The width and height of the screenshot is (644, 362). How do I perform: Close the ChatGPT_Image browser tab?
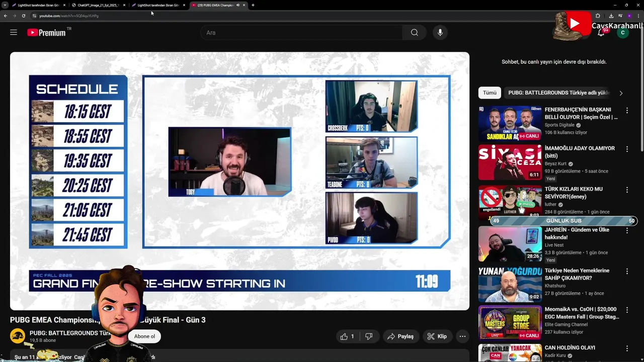pyautogui.click(x=124, y=5)
